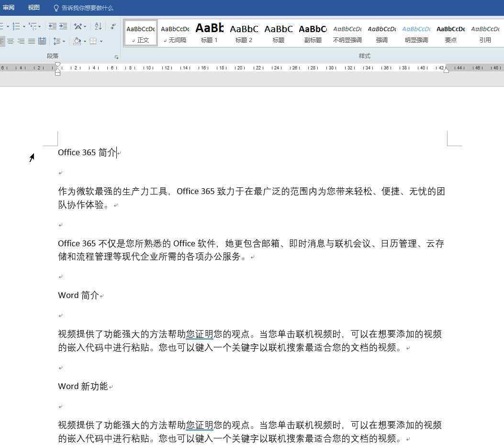Click the lightbulb Tell Me icon

tap(56, 8)
